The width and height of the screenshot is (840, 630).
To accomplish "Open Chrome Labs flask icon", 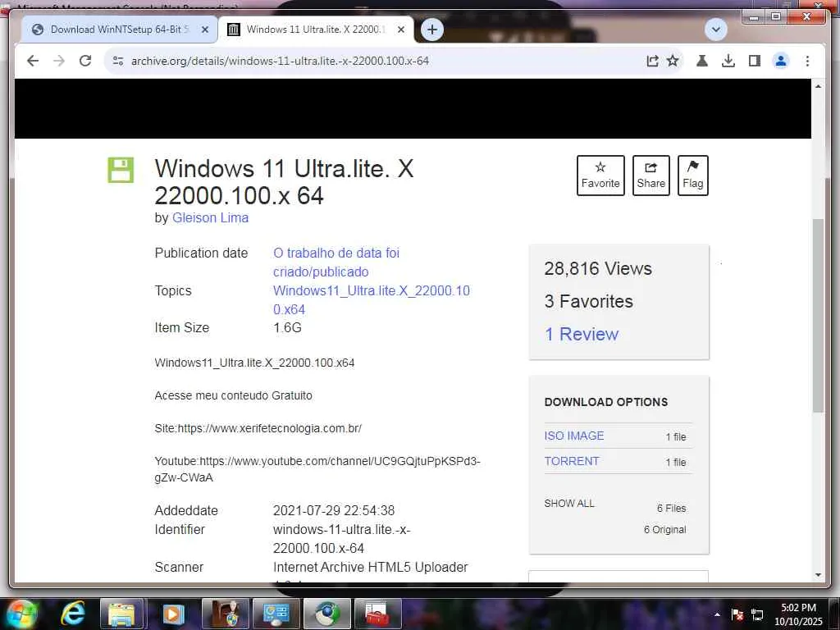I will 702,61.
